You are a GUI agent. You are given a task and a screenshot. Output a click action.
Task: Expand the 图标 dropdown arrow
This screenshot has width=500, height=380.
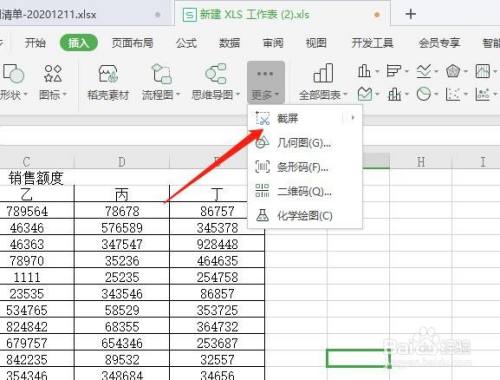click(x=65, y=95)
